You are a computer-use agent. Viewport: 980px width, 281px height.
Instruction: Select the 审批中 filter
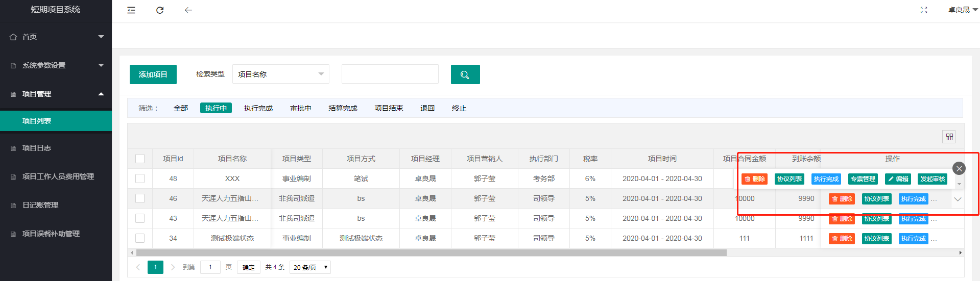pyautogui.click(x=301, y=108)
